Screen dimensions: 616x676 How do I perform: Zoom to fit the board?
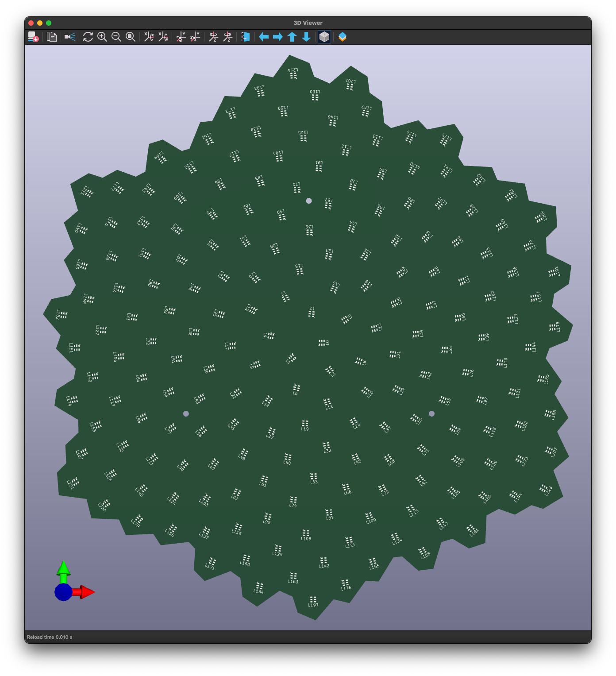[x=131, y=37]
